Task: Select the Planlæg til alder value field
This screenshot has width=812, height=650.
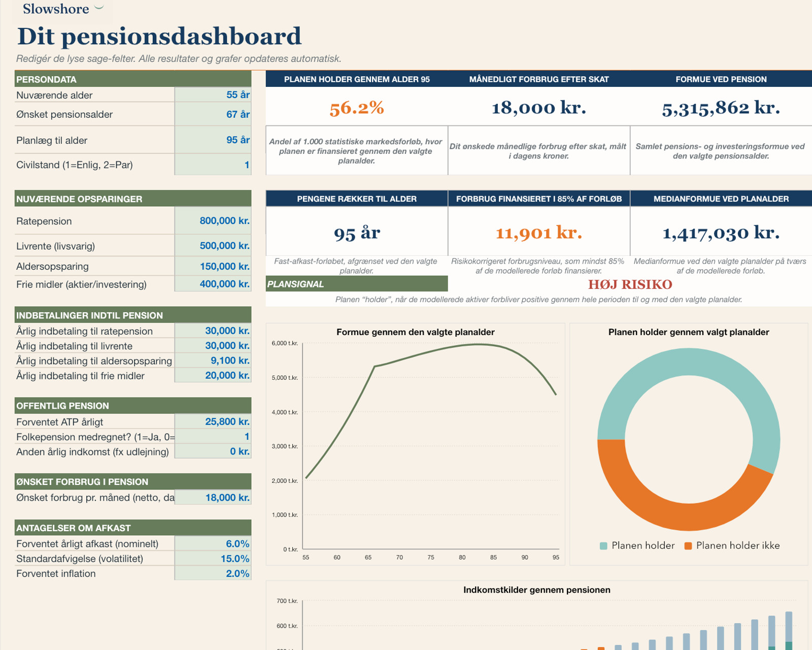Action: pos(213,140)
